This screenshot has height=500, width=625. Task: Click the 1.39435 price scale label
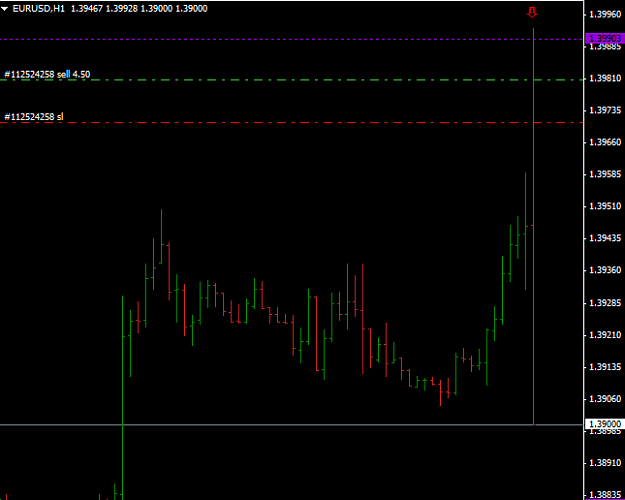coord(605,238)
